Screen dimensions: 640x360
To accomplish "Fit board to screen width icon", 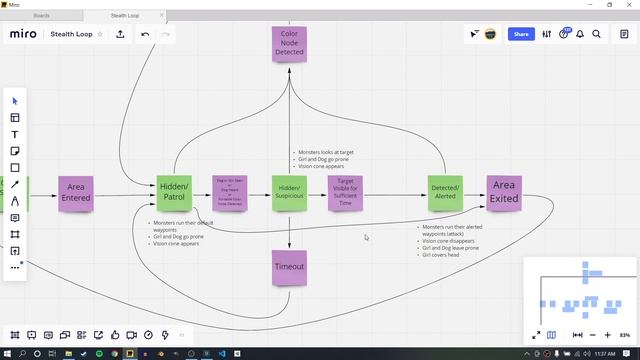I will 578,335.
